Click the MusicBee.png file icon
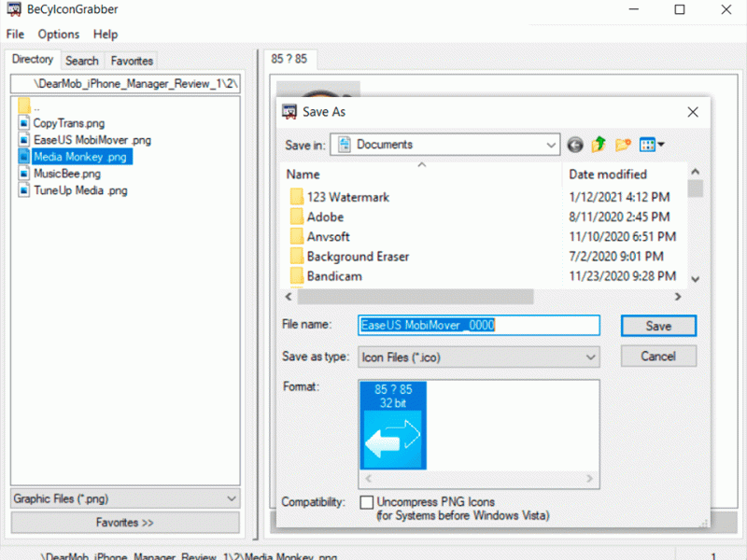Screen dimensions: 747x560 (24, 174)
